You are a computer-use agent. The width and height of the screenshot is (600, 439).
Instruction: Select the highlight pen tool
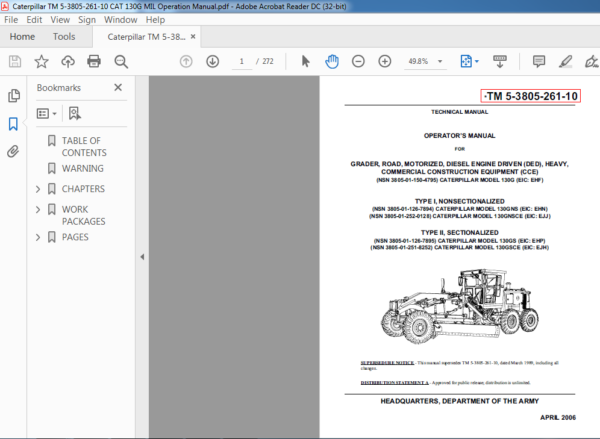[x=565, y=61]
